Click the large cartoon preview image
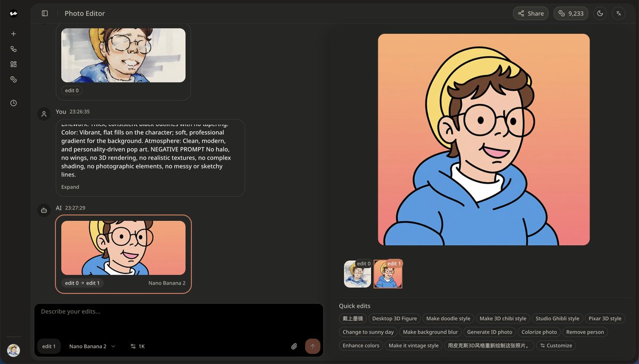Screen dimensions: 639x364 coord(484,139)
